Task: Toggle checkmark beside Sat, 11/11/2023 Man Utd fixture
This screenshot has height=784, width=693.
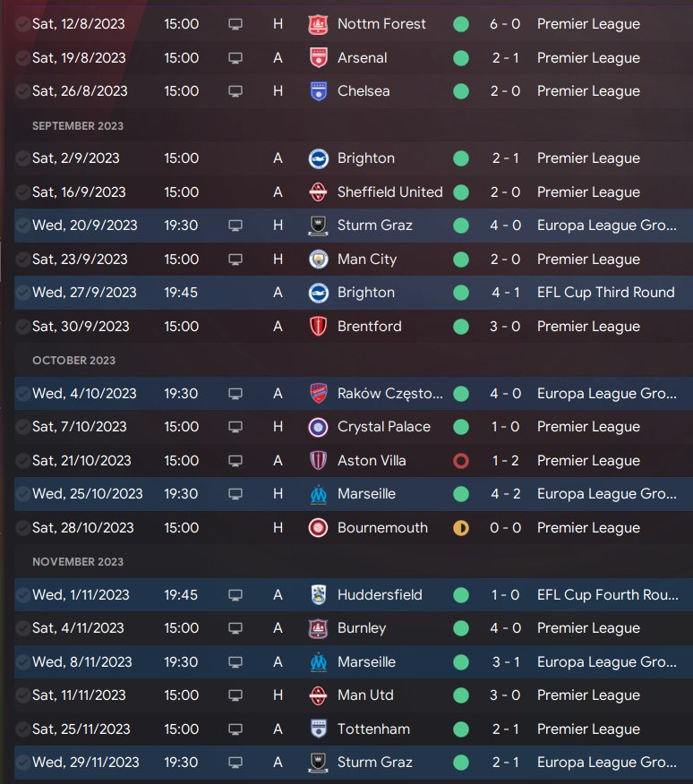Action: [x=22, y=695]
